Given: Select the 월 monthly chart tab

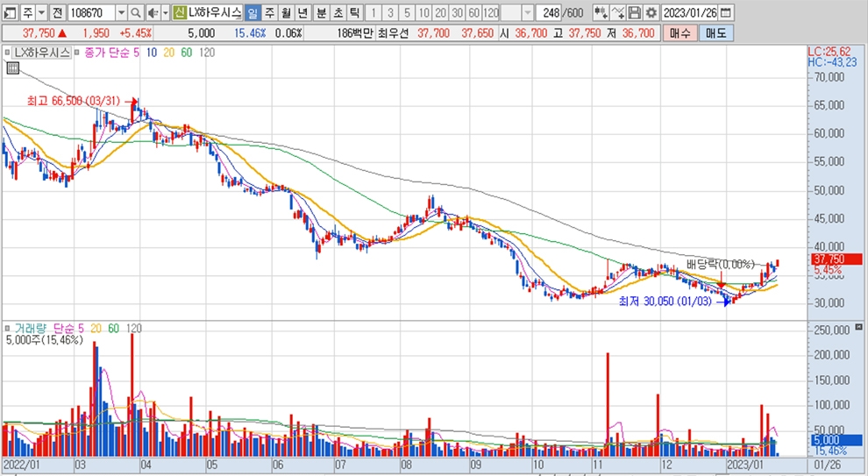Looking at the screenshot, I should (x=286, y=12).
